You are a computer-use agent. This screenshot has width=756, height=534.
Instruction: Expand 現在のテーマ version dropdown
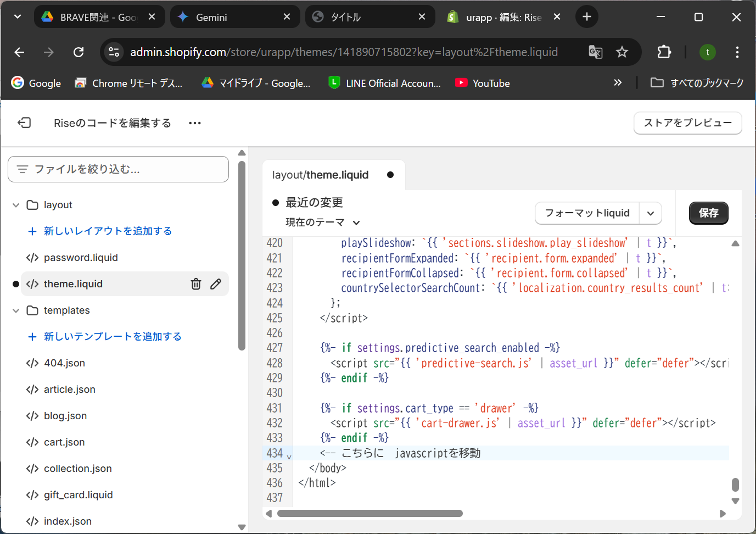pos(323,222)
